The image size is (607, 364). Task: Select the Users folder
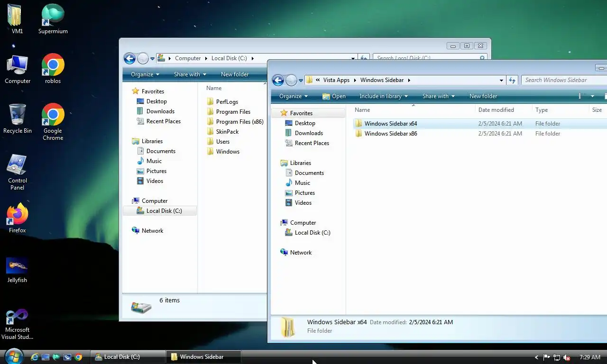coord(218,142)
